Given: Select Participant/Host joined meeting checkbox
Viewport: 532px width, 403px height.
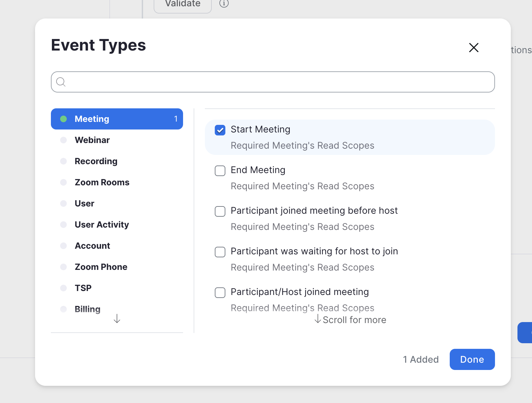Looking at the screenshot, I should (220, 293).
